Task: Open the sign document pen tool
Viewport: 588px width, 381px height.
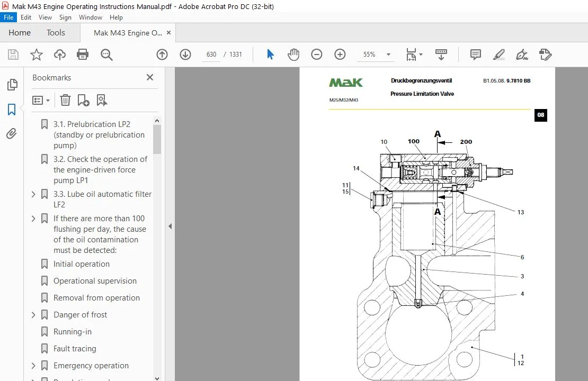Action: tap(522, 55)
